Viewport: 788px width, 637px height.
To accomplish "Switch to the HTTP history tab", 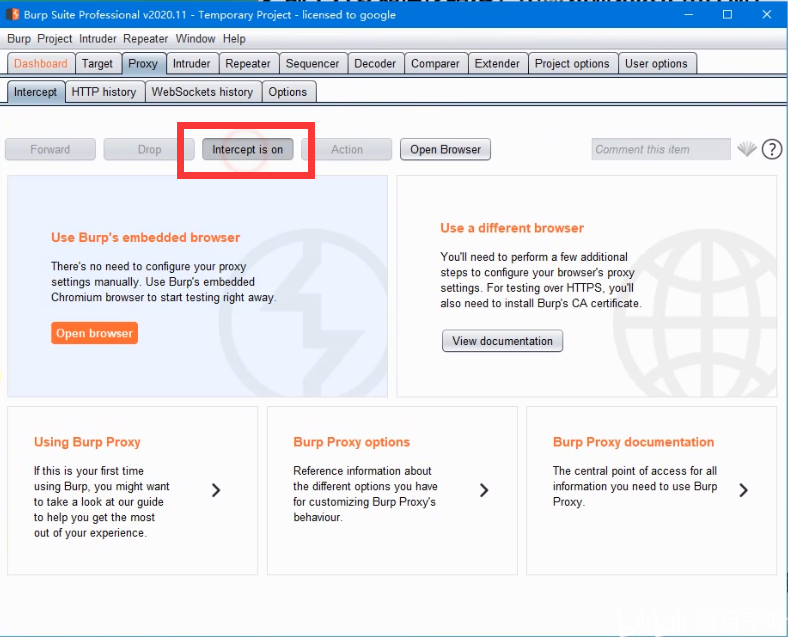I will click(104, 92).
